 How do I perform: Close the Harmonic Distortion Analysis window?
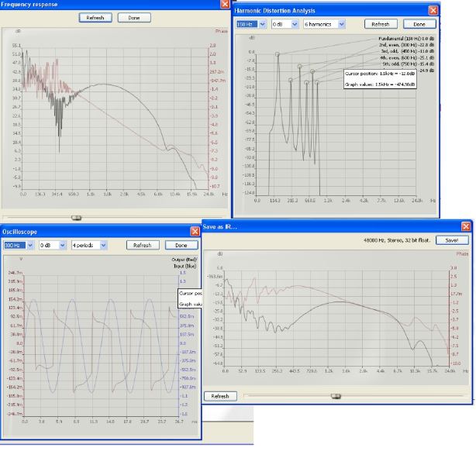433,10
